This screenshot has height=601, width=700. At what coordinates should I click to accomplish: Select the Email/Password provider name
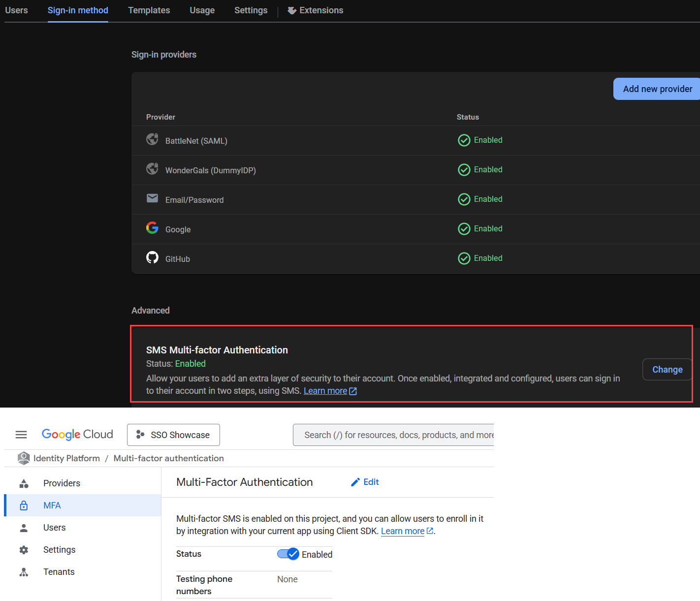(x=194, y=200)
